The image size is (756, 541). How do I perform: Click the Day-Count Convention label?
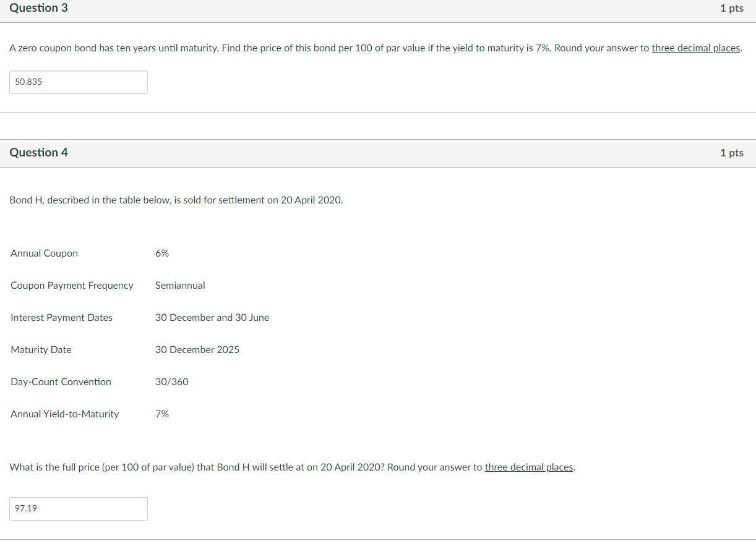click(x=61, y=382)
